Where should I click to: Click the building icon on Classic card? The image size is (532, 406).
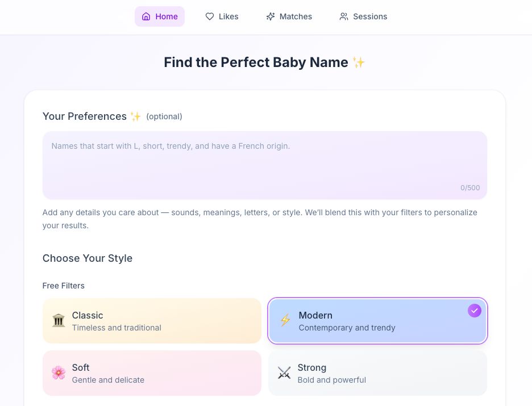59,321
